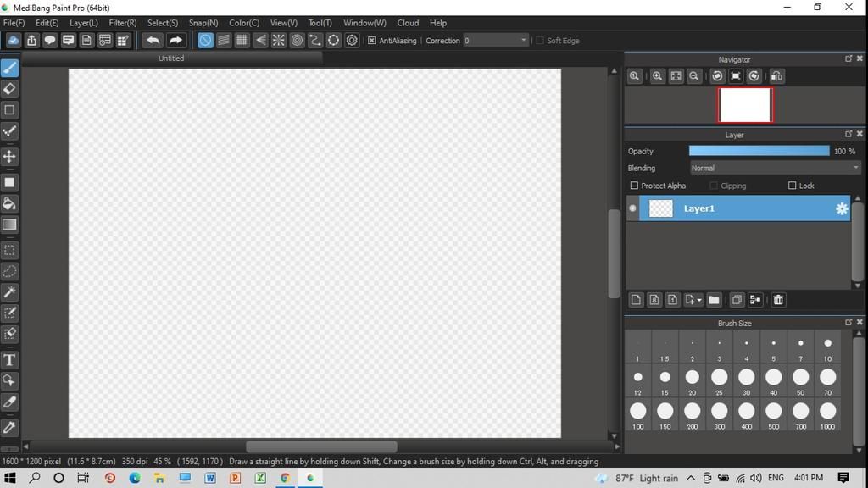Choose brush size 1.5
This screenshot has height=488, width=868.
click(x=665, y=348)
